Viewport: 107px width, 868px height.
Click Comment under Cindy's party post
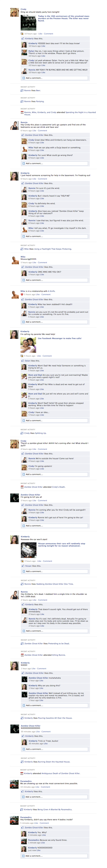pos(49,34)
